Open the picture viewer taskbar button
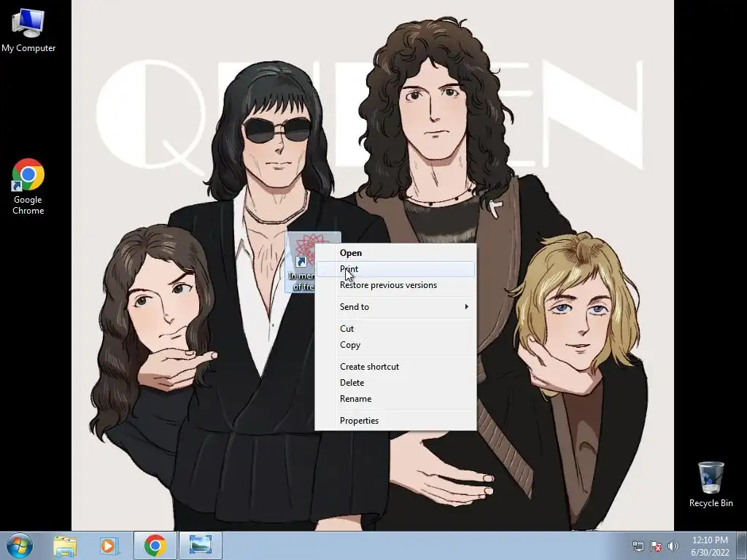 [201, 545]
